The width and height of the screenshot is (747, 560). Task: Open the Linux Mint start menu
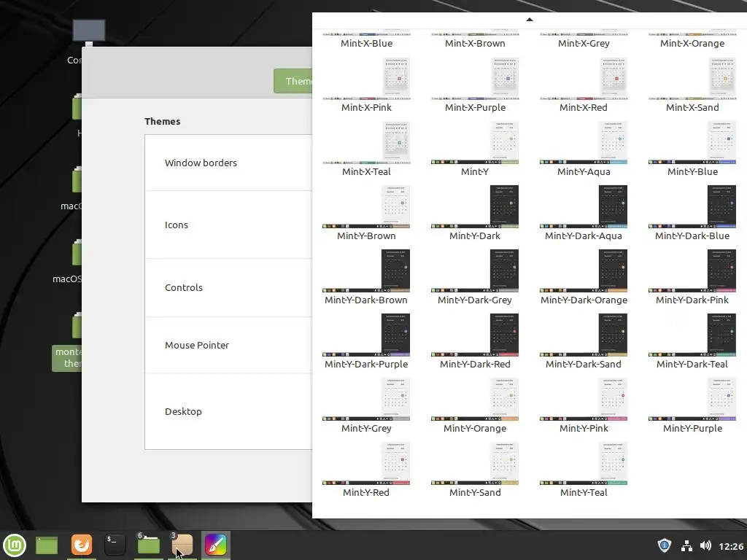(x=15, y=545)
